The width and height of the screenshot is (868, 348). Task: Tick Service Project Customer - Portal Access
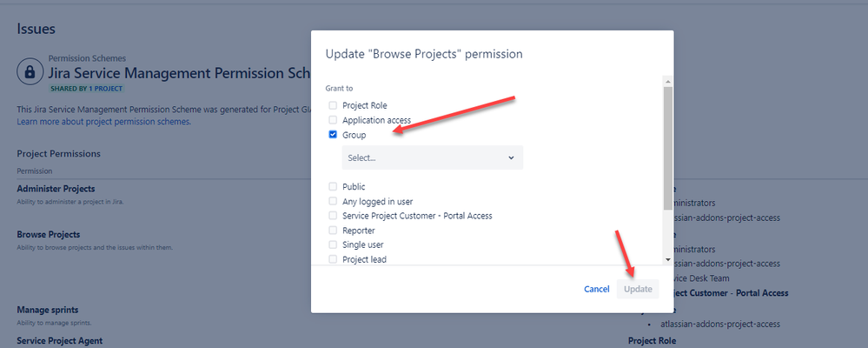[x=333, y=216]
